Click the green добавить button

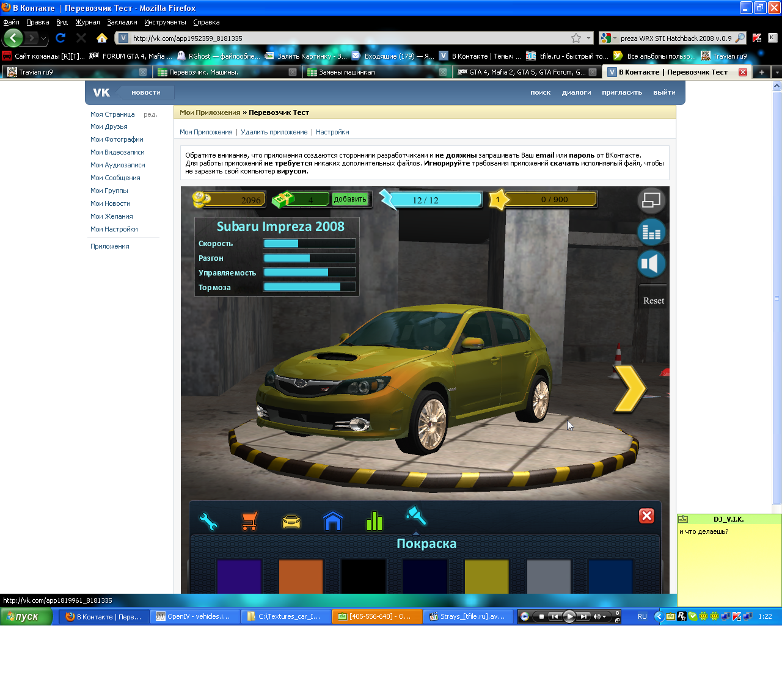point(350,199)
